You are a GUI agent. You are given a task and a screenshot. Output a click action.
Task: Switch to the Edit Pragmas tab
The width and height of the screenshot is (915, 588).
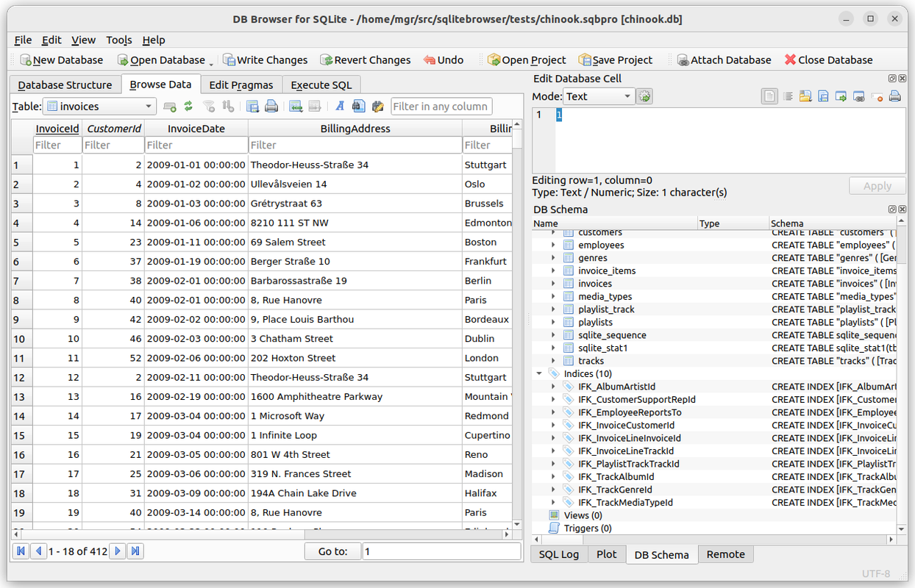[241, 85]
